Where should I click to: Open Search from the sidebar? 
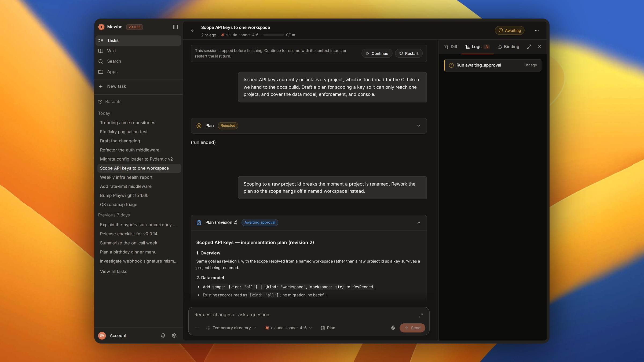coord(138,61)
